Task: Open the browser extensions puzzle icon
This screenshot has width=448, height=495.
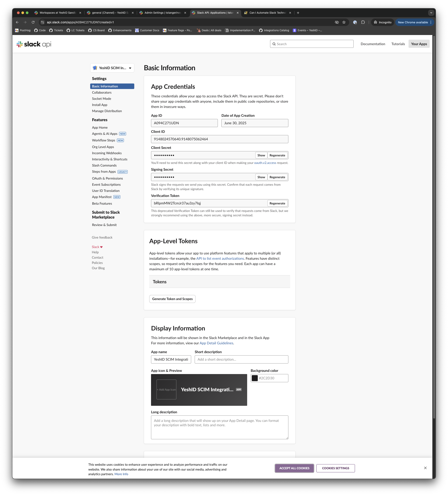Action: (363, 22)
